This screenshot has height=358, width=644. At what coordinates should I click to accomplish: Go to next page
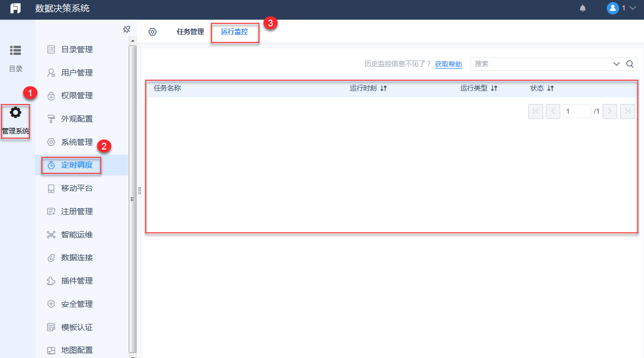coord(610,111)
